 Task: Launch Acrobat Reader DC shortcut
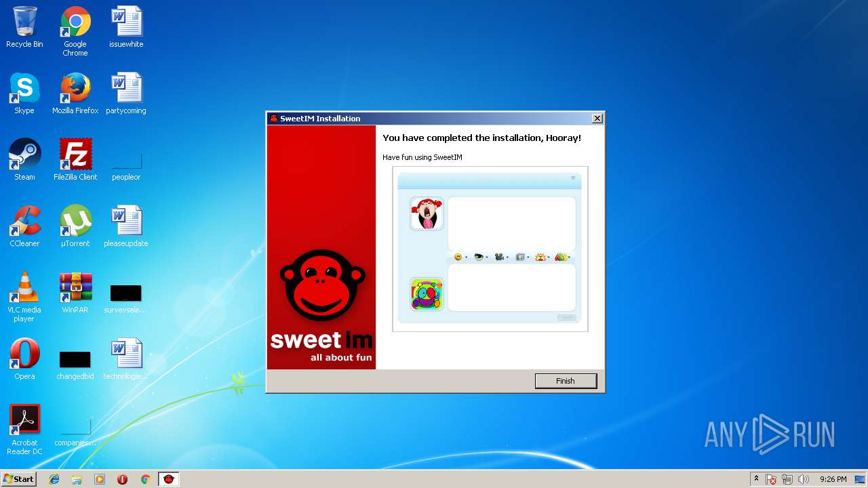click(24, 430)
